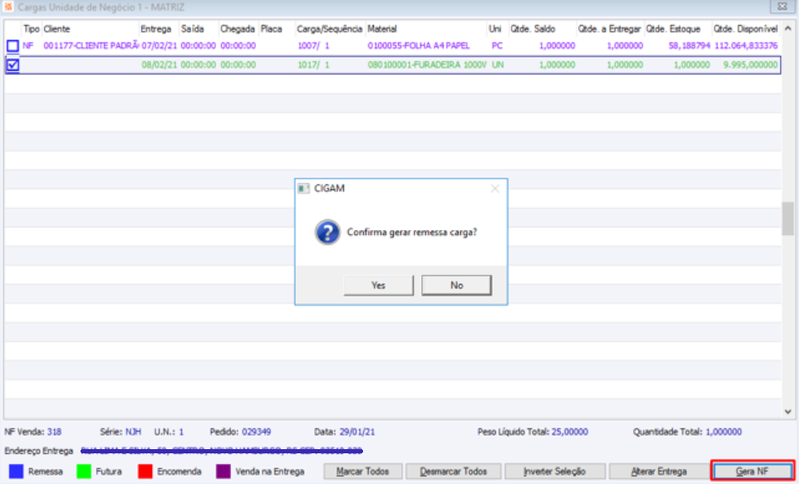Screen dimensions: 800x484
Task: Click the Tipo column header
Action: [31, 29]
